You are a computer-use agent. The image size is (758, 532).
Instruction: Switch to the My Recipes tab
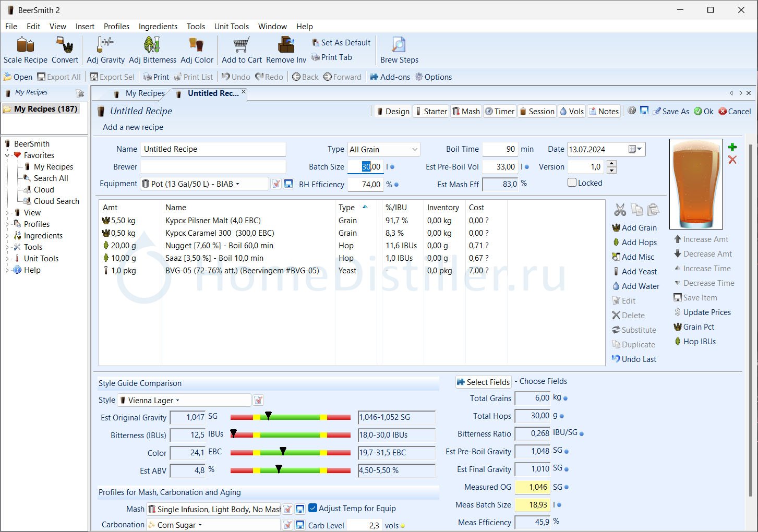click(139, 93)
